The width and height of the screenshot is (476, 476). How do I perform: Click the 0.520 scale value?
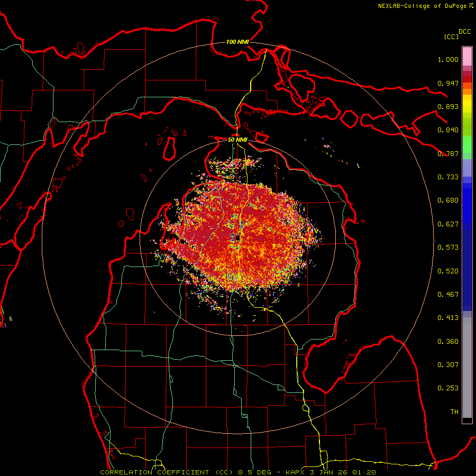[x=448, y=271]
